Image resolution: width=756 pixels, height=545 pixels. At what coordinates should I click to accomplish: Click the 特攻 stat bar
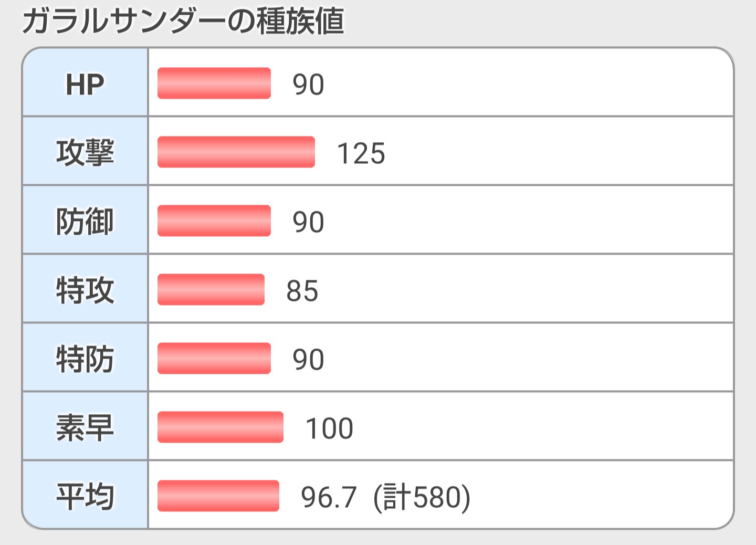point(211,289)
